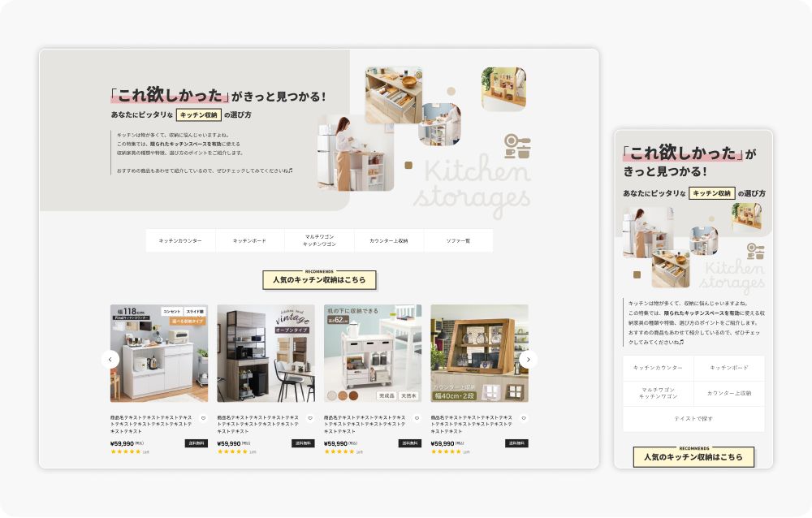The height and width of the screenshot is (518, 812).
Task: Click the product title under the counter-top storage item
Action: pos(474,423)
